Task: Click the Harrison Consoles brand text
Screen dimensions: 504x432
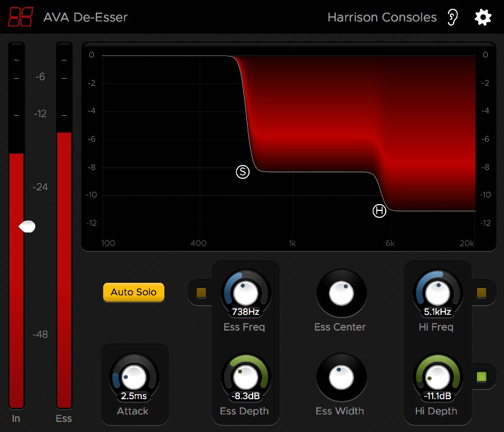Action: pos(382,17)
